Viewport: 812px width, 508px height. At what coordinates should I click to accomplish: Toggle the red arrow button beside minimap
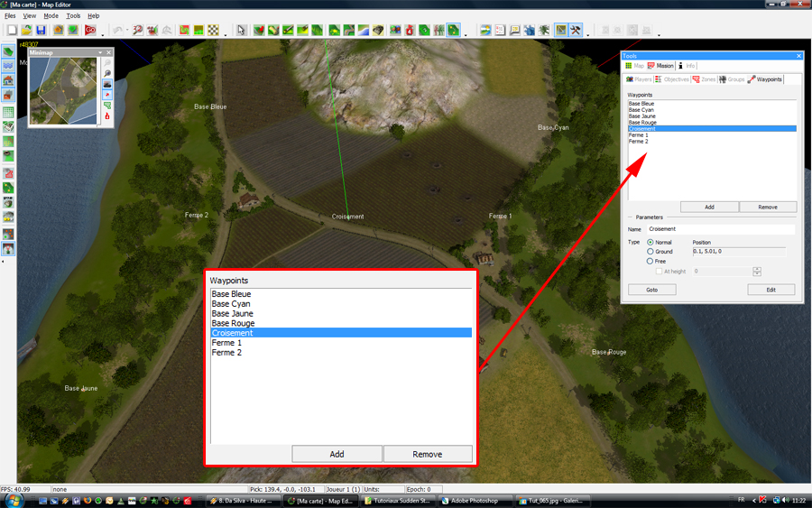(107, 95)
